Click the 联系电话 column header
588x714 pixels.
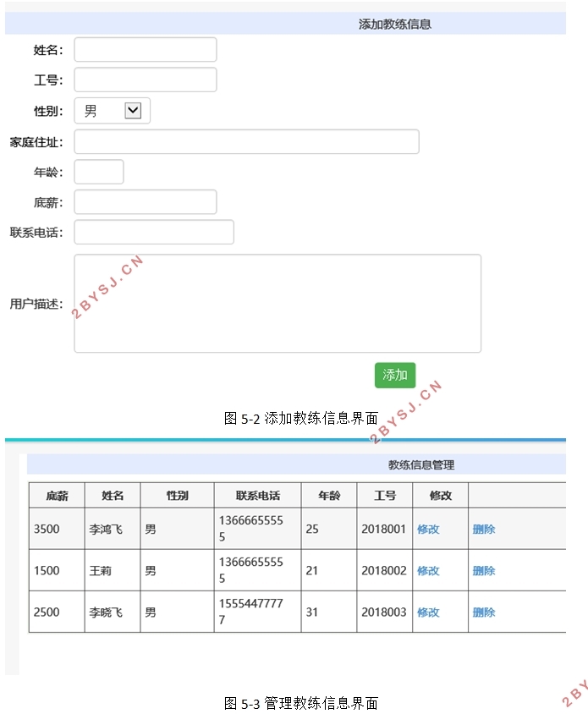pyautogui.click(x=258, y=496)
